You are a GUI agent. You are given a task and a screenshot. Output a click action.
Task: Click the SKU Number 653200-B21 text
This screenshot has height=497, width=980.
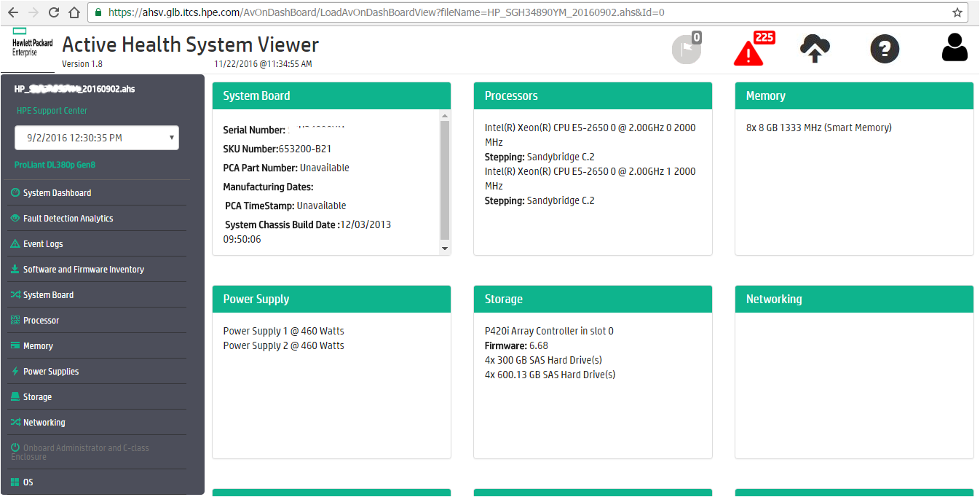(x=277, y=149)
